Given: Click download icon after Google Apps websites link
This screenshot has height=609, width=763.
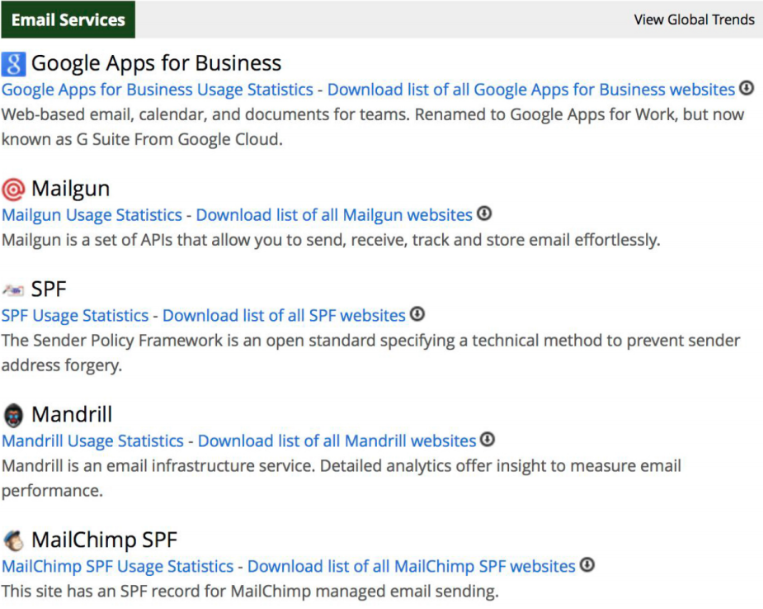Looking at the screenshot, I should click(746, 89).
